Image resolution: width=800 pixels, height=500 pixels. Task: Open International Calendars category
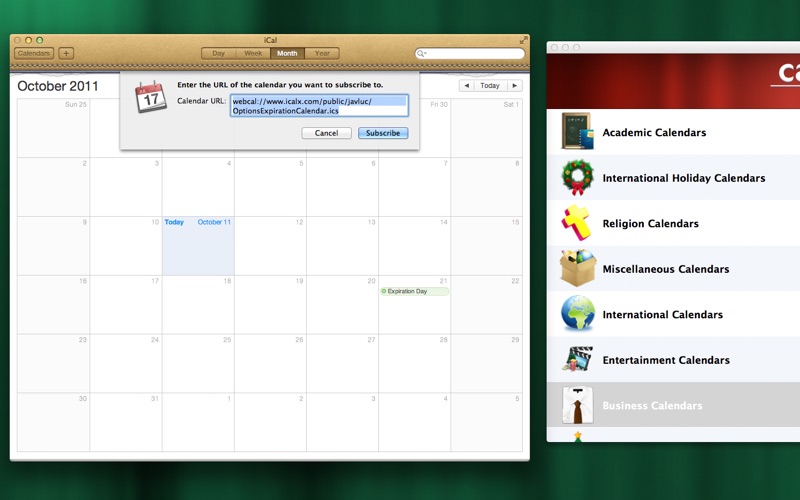click(x=673, y=314)
